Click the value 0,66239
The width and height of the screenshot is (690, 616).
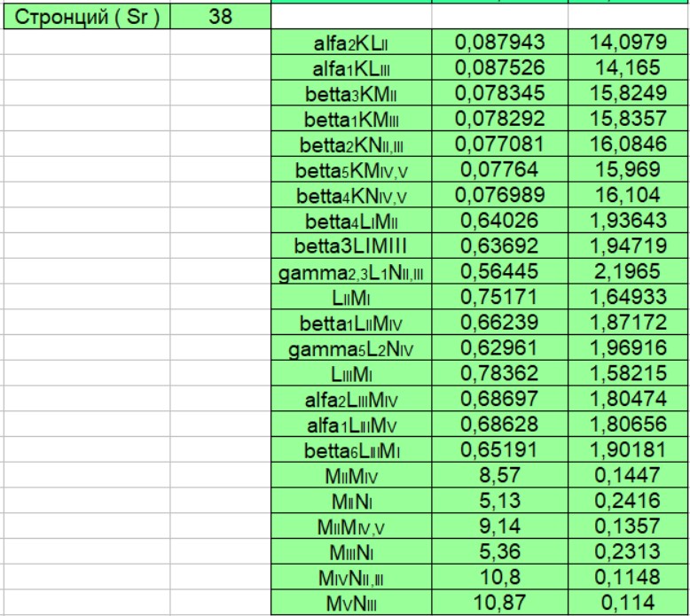click(499, 323)
